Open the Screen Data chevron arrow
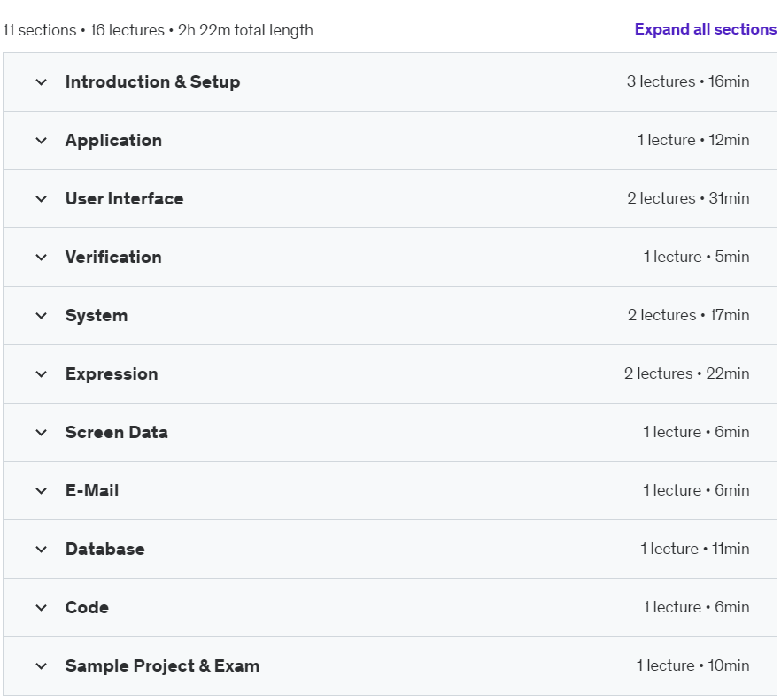 pyautogui.click(x=42, y=432)
